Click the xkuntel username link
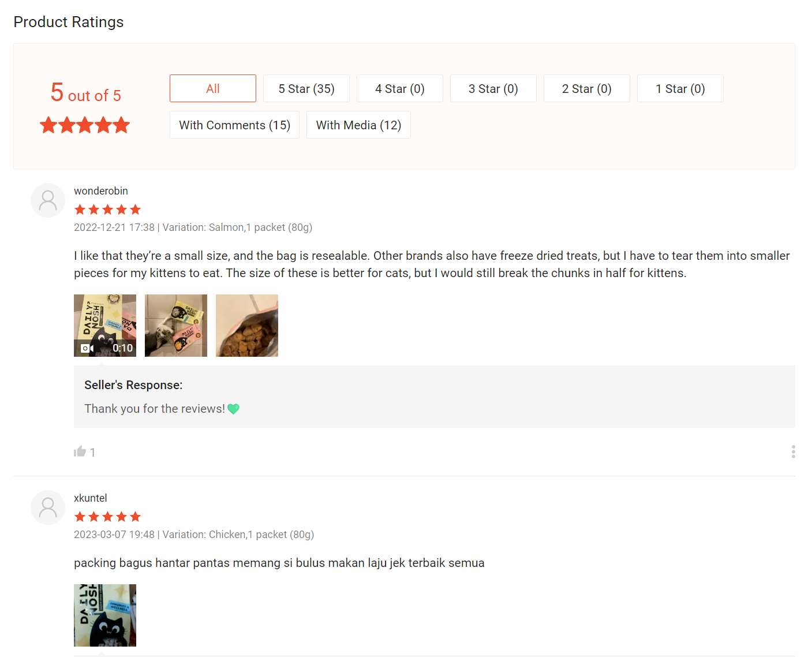The image size is (812, 657). [x=91, y=498]
